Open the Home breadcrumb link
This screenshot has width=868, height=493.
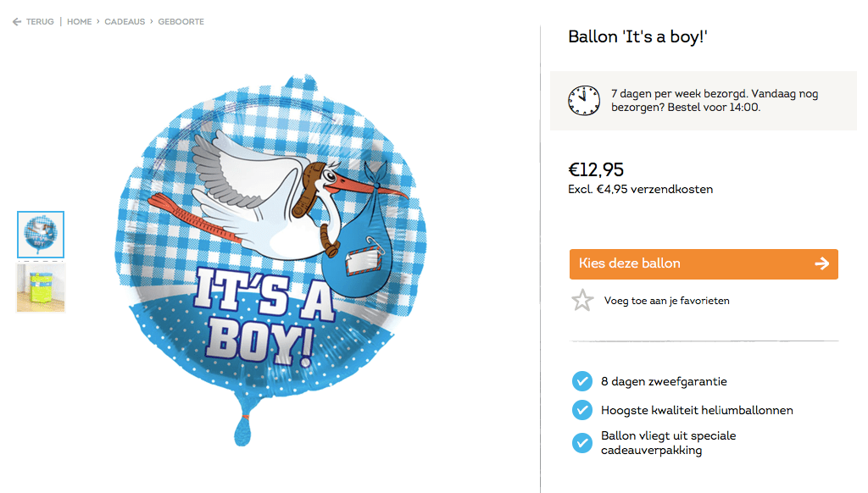79,22
